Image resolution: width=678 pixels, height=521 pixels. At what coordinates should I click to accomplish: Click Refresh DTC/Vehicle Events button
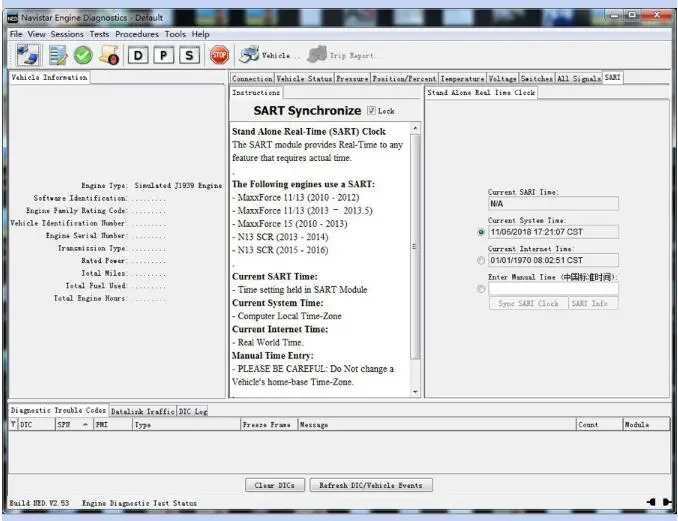pyautogui.click(x=371, y=485)
